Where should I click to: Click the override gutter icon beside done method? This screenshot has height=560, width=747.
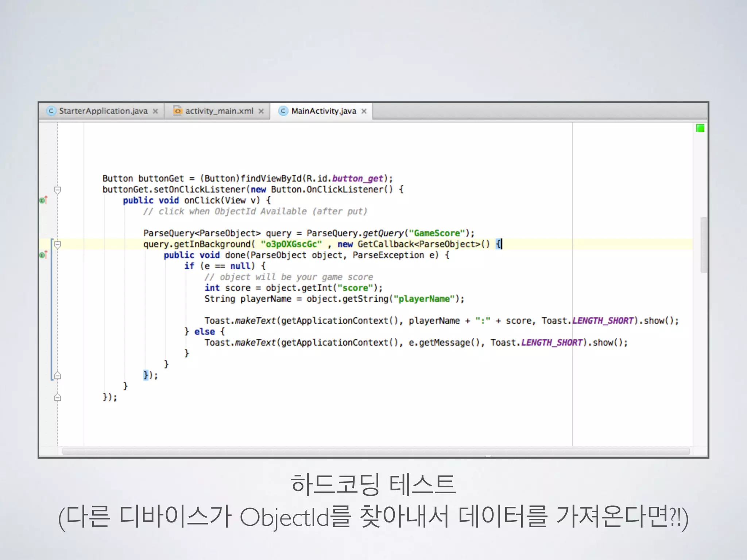(x=44, y=255)
